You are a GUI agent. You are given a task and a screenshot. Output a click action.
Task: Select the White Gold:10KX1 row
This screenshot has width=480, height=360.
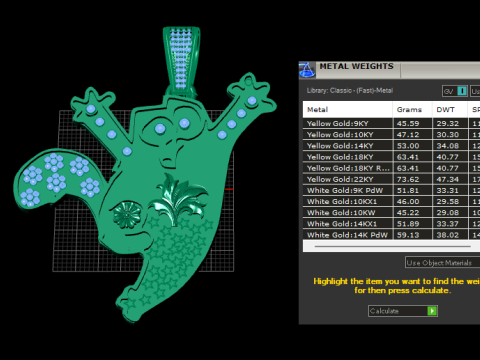coord(391,202)
